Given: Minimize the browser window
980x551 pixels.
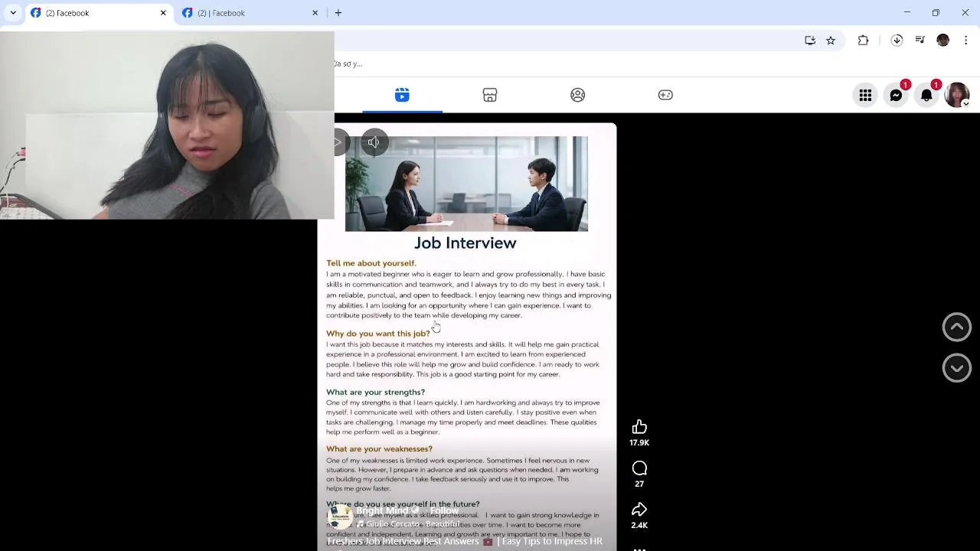Looking at the screenshot, I should coord(907,13).
